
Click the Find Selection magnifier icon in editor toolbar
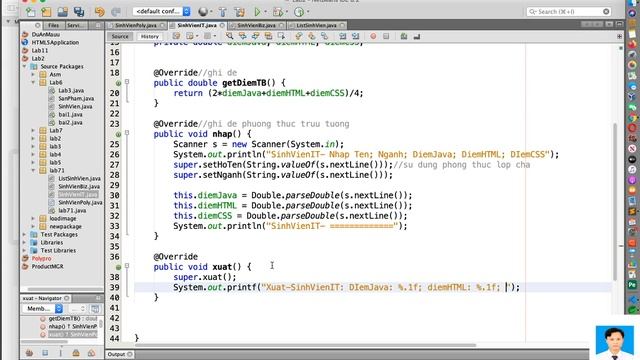click(x=230, y=36)
